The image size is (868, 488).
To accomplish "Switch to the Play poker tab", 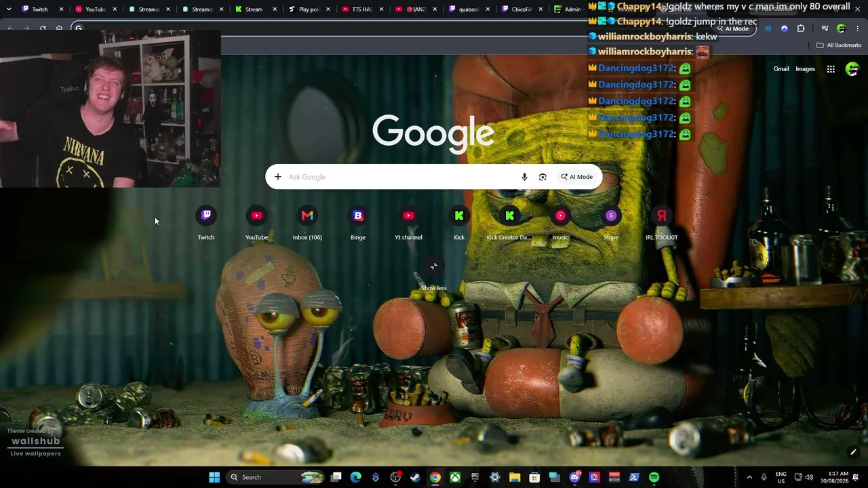I will [x=309, y=9].
